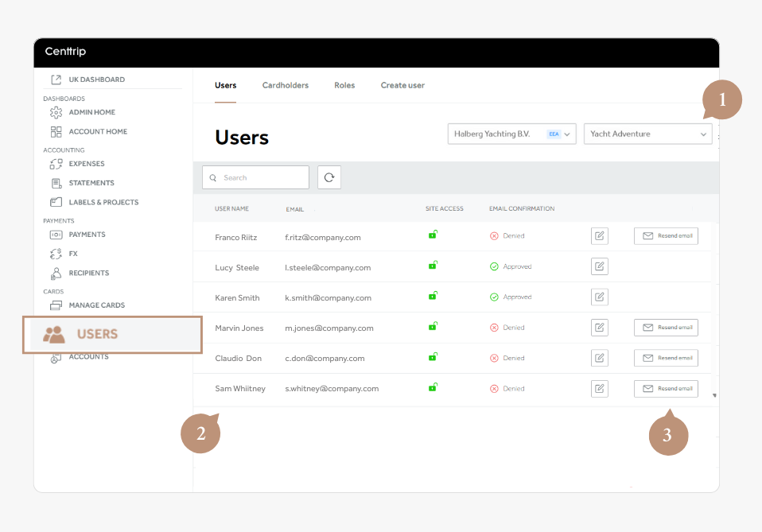Image resolution: width=762 pixels, height=532 pixels.
Task: Click the EEA badge in company selector
Action: (554, 134)
